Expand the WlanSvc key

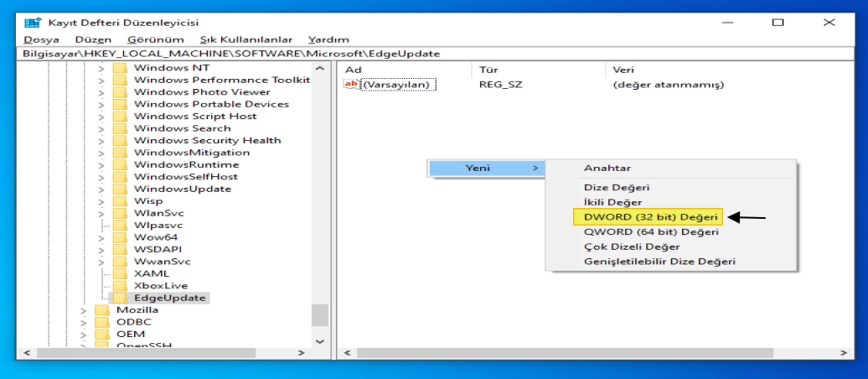(101, 214)
